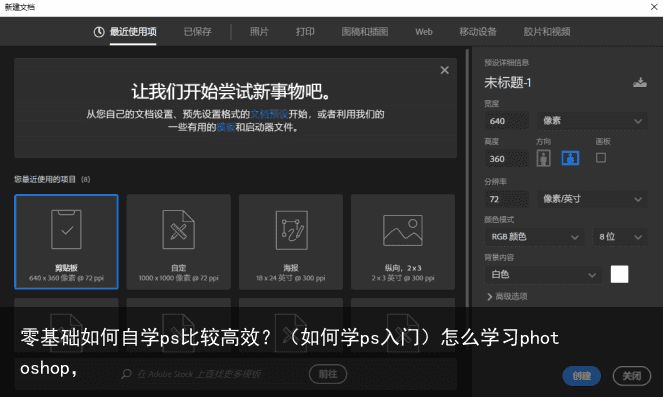Screen dimensions: 663x397
Task: Click the pen-path icon in 海报 card
Action: tap(291, 230)
